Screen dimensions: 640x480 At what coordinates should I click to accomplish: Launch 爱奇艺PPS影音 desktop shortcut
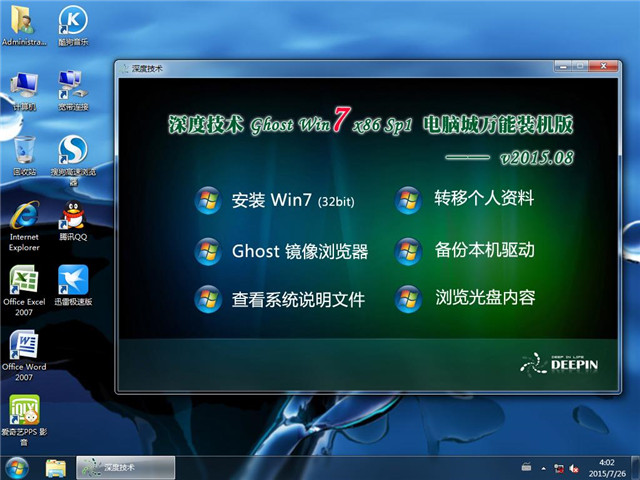pos(24,420)
